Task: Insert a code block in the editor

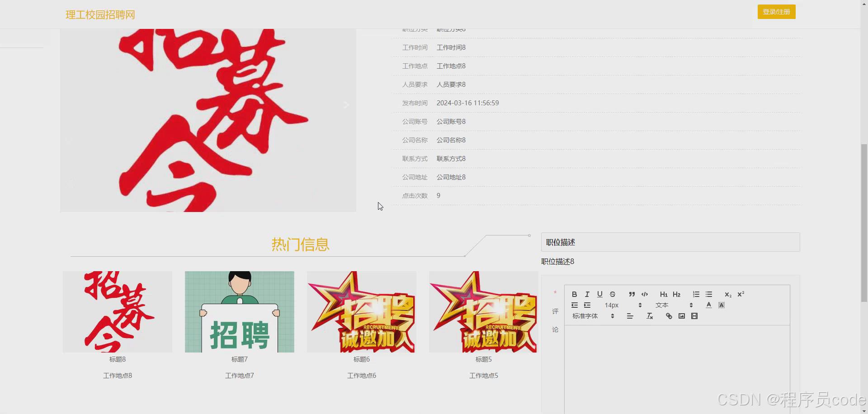Action: [x=644, y=294]
